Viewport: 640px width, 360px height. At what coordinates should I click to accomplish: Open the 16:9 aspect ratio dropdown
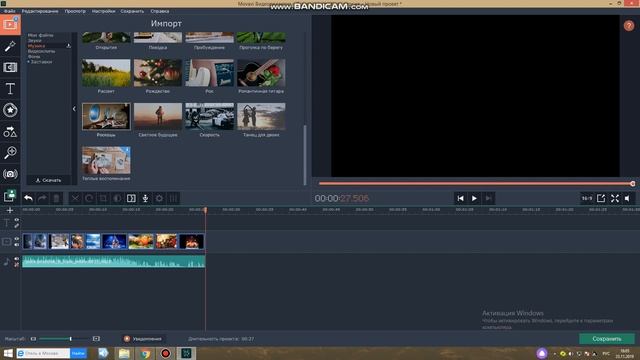(587, 198)
